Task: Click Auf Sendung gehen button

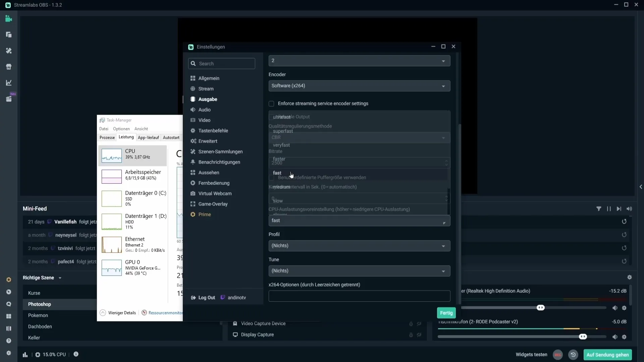Action: click(607, 355)
